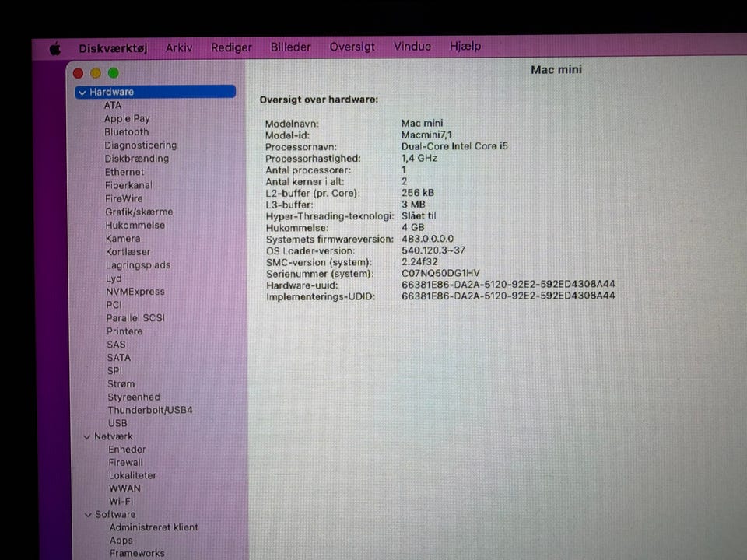Click the Macmini7,1 model-id value
747x560 pixels.
pyautogui.click(x=426, y=135)
